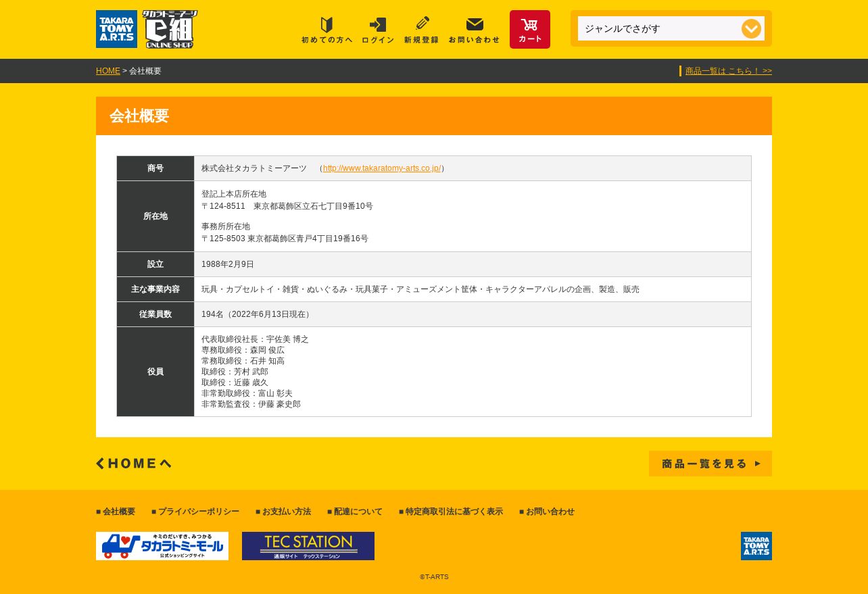
Task: Open 新規登録 registration pencil icon
Action: coord(422,30)
